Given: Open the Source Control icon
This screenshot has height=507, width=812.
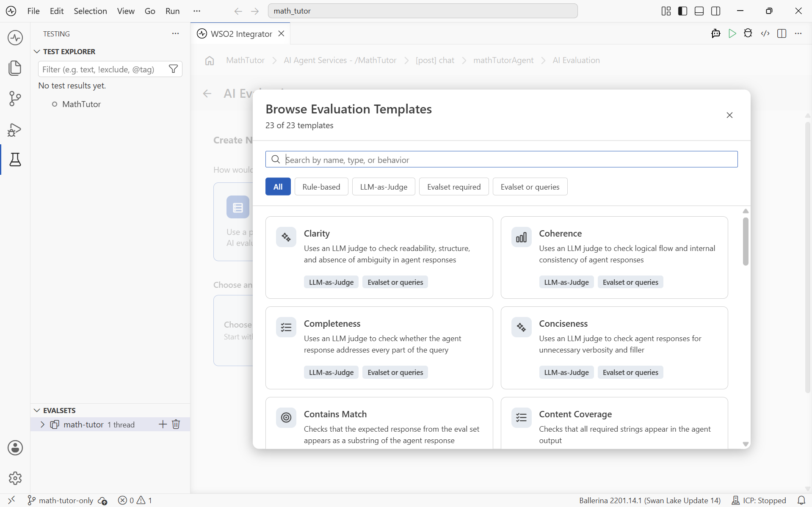Looking at the screenshot, I should 15,99.
